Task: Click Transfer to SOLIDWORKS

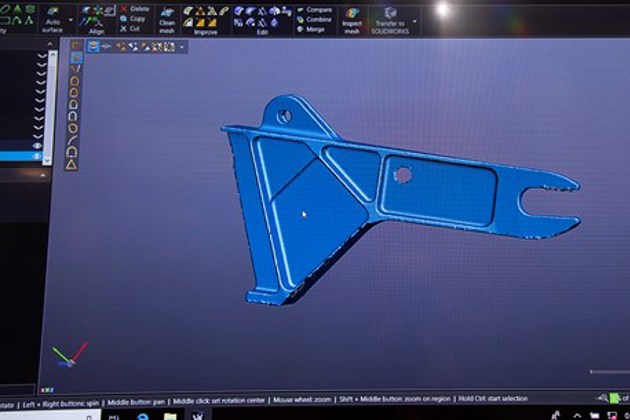Action: [389, 22]
